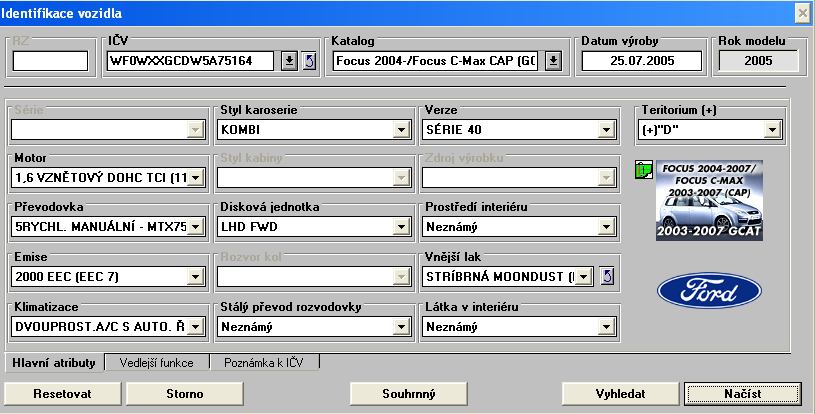
Task: Close the Identifikace vozidla dialog
Action: (802, 11)
